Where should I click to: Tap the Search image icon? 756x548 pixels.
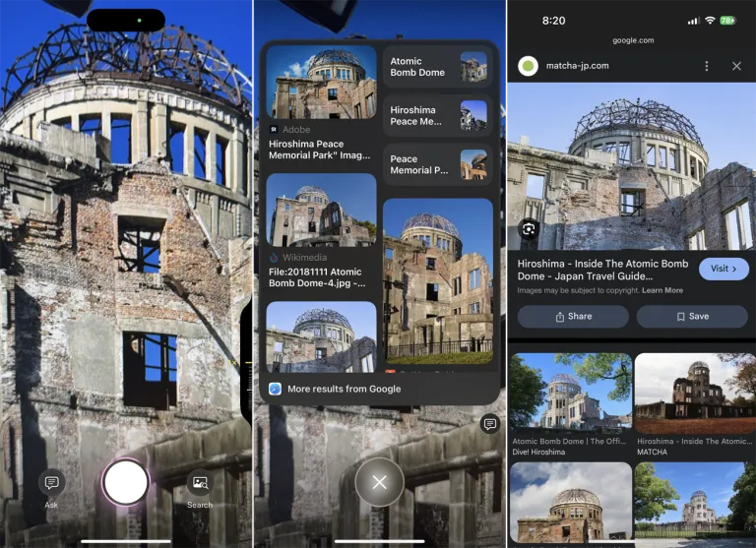tap(200, 482)
